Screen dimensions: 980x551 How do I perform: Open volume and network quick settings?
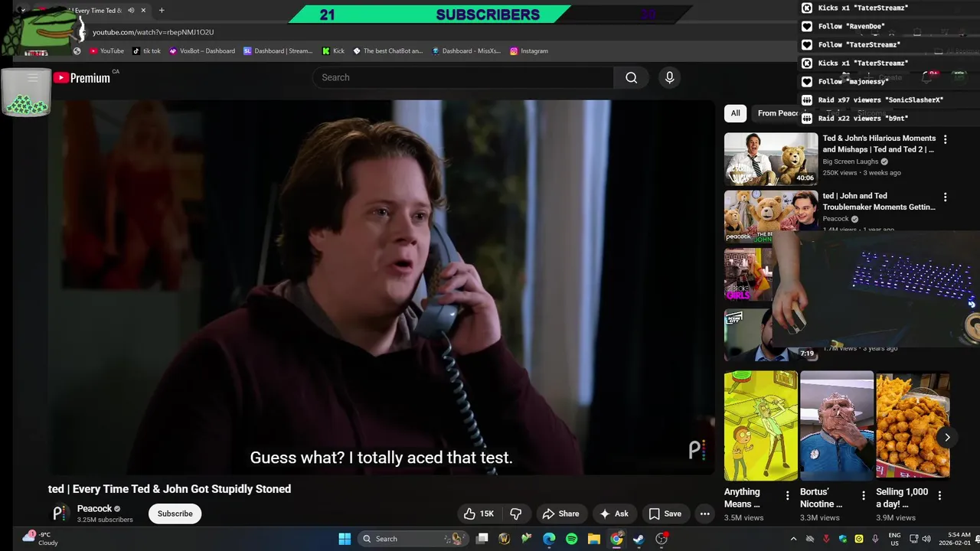click(x=920, y=539)
